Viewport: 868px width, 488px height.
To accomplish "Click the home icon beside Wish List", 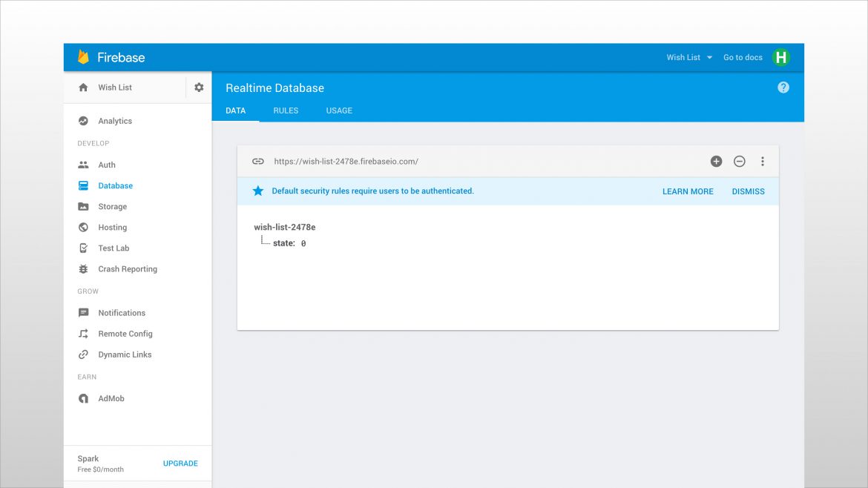I will (83, 88).
